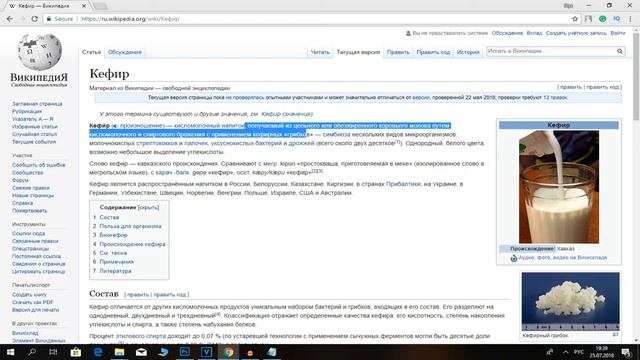This screenshot has height=360, width=640.
Task: Go back using the browser back arrow
Action: (x=10, y=19)
